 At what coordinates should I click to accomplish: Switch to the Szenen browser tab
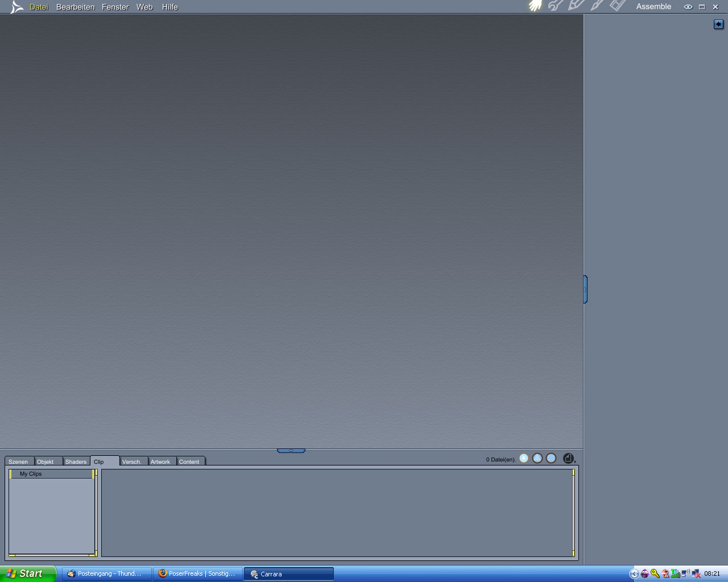click(x=19, y=462)
